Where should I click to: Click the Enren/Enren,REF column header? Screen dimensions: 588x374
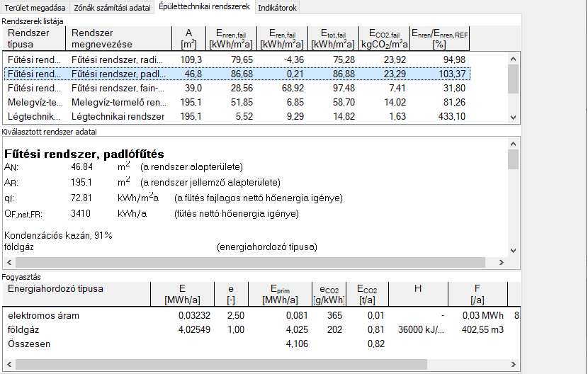coord(439,38)
